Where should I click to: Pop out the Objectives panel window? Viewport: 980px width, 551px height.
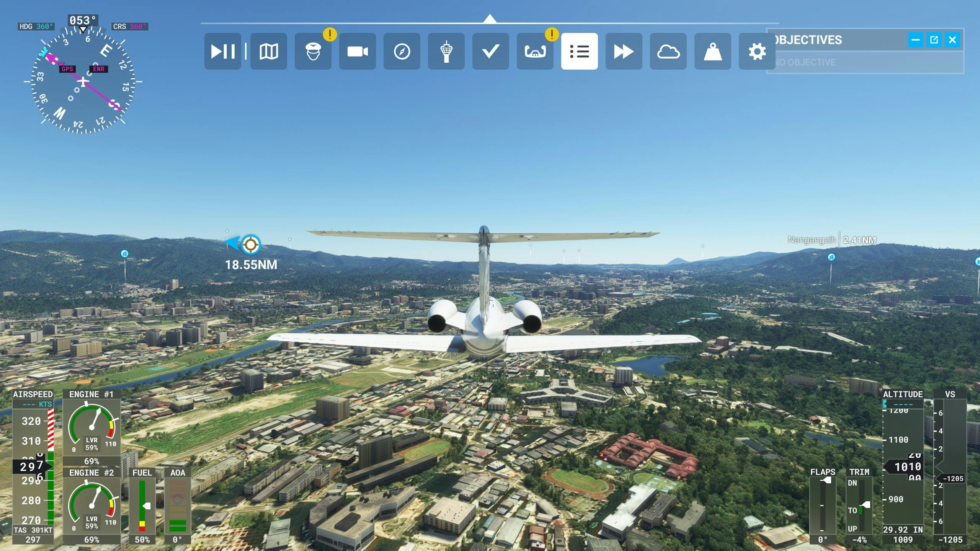[934, 40]
